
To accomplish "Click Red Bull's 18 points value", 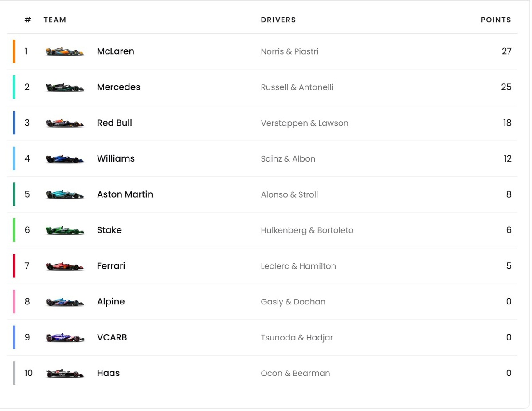I will tap(508, 123).
